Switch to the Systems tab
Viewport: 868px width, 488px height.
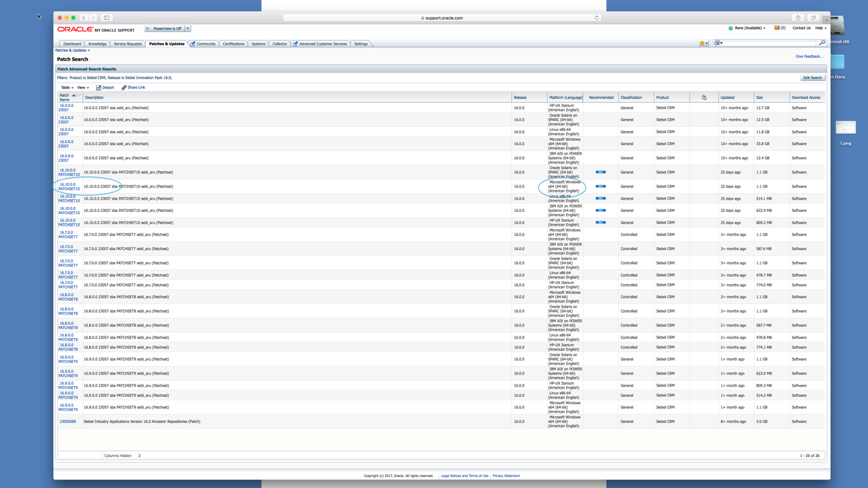tap(258, 44)
